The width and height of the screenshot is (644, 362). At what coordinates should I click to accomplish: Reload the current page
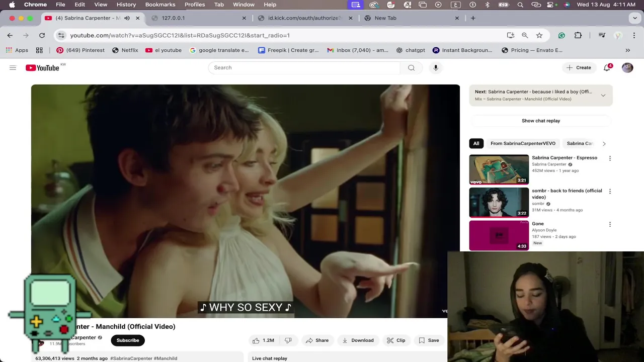point(42,35)
